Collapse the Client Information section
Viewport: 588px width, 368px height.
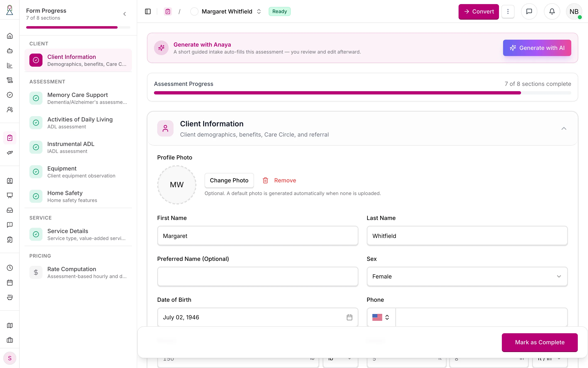point(564,129)
